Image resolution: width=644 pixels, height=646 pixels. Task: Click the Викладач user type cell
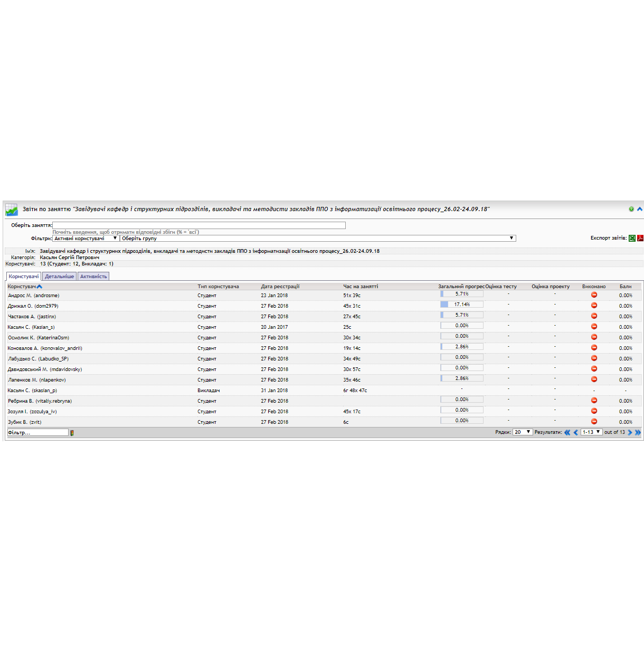pos(209,391)
